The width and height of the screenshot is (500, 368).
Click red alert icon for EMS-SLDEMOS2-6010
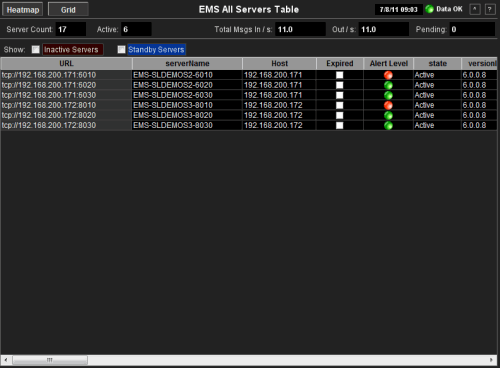point(388,75)
